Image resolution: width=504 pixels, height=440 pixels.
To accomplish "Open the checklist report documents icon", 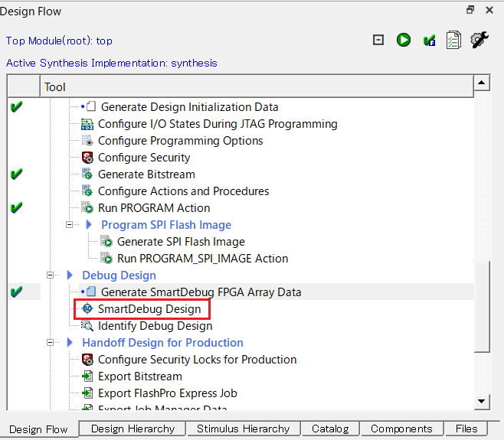I will click(x=453, y=41).
